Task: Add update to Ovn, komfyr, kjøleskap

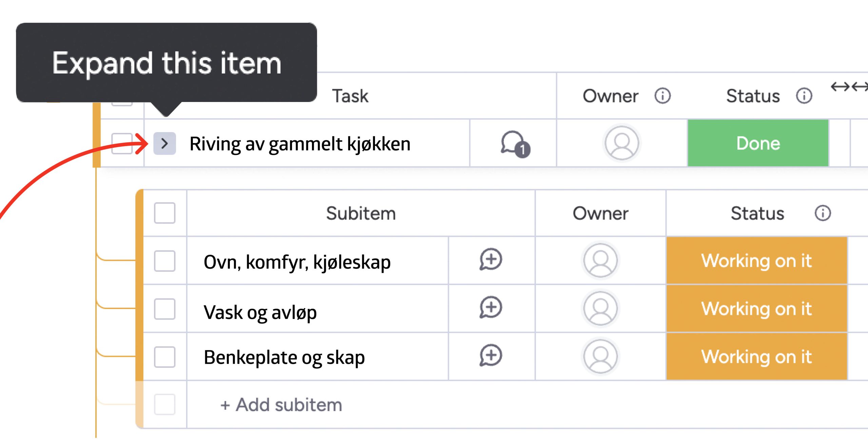Action: pos(491,260)
